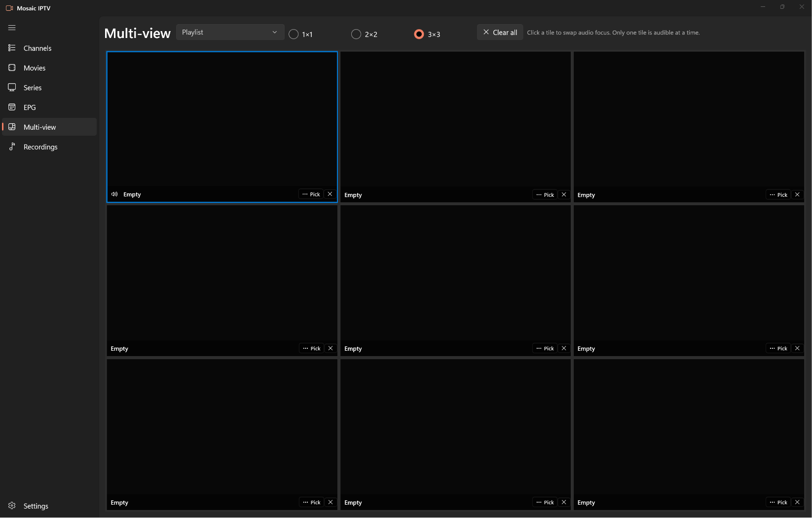Screen dimensions: 812x518
Task: Expand the Playlist dropdown
Action: tap(230, 32)
